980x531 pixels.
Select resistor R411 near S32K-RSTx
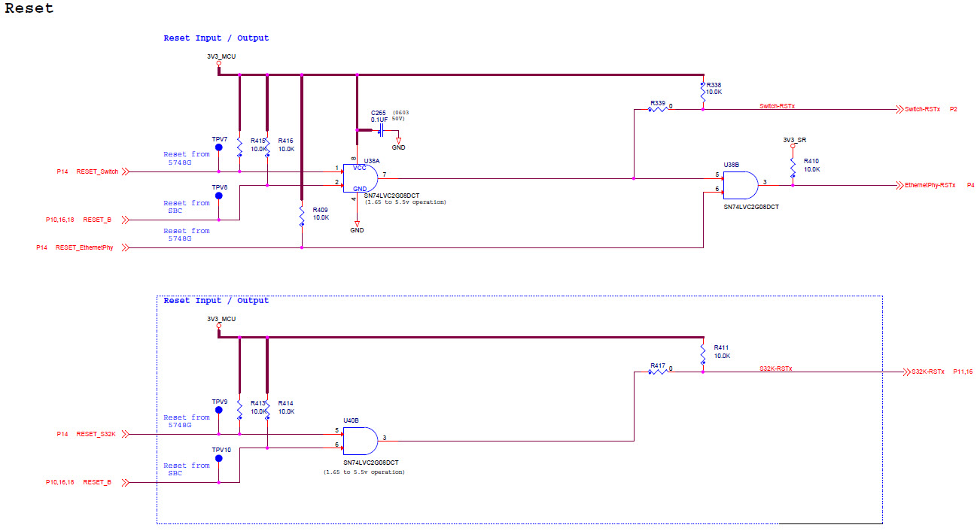pos(702,353)
